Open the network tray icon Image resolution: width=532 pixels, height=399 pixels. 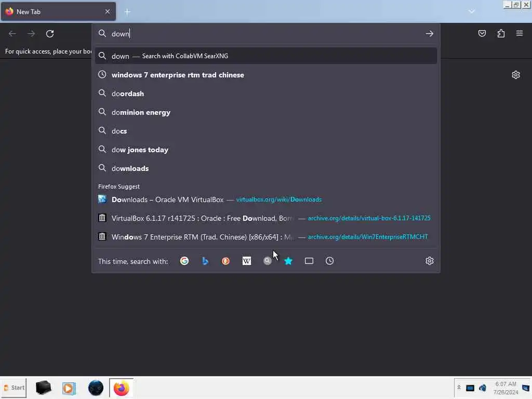click(x=470, y=388)
